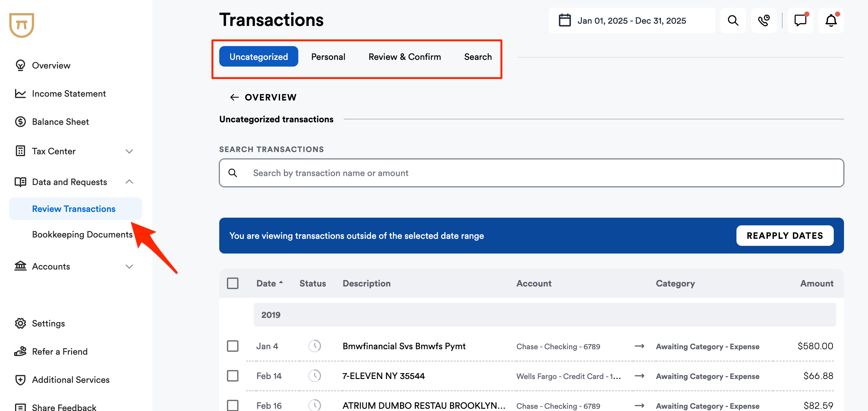Click the back arrow beside OVERVIEW
This screenshot has height=411, width=868.
coord(234,97)
